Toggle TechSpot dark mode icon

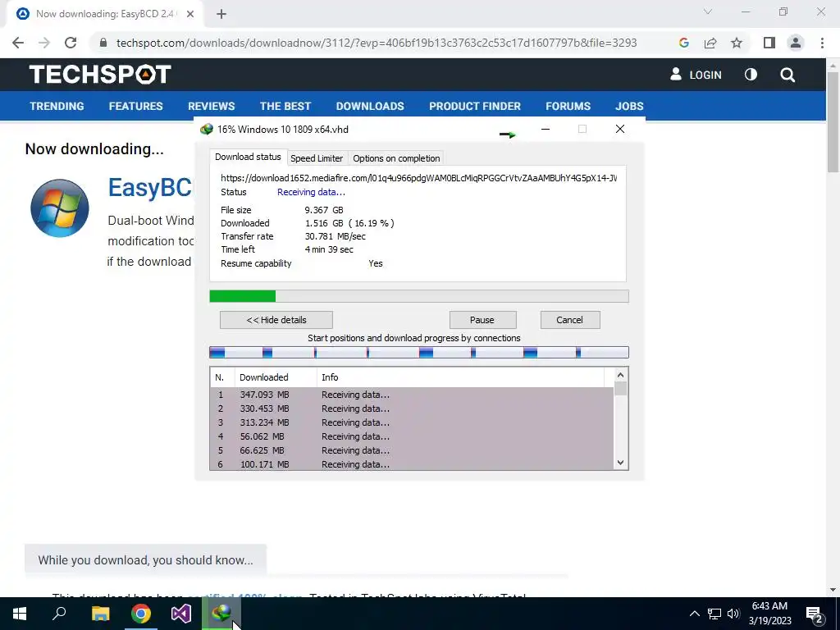[x=751, y=75]
